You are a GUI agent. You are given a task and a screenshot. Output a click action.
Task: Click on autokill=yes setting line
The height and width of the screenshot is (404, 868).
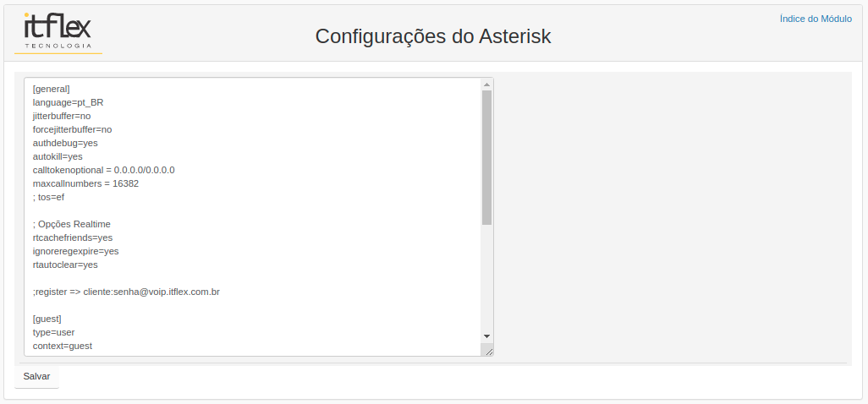[x=58, y=157]
